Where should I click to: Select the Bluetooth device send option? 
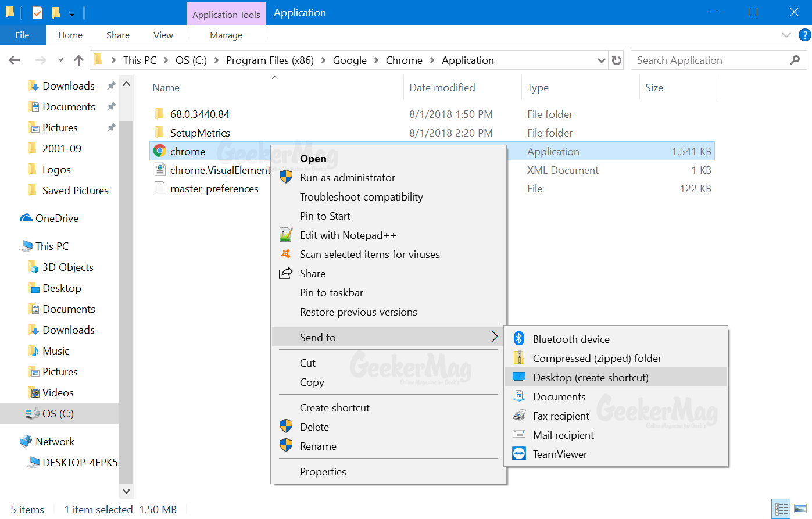pyautogui.click(x=571, y=338)
